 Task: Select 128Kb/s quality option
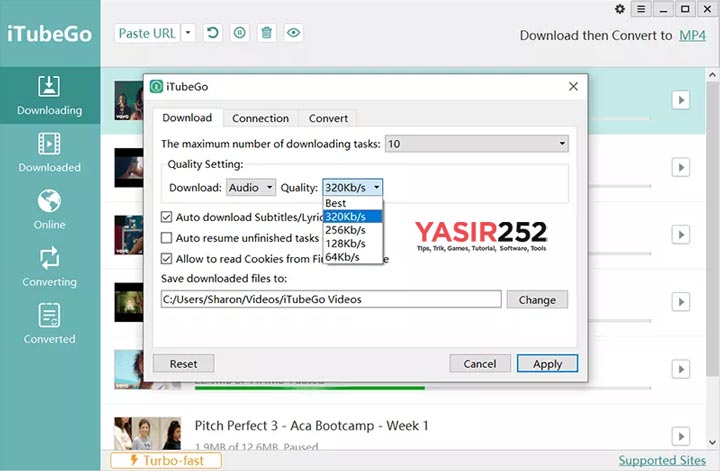coord(353,243)
